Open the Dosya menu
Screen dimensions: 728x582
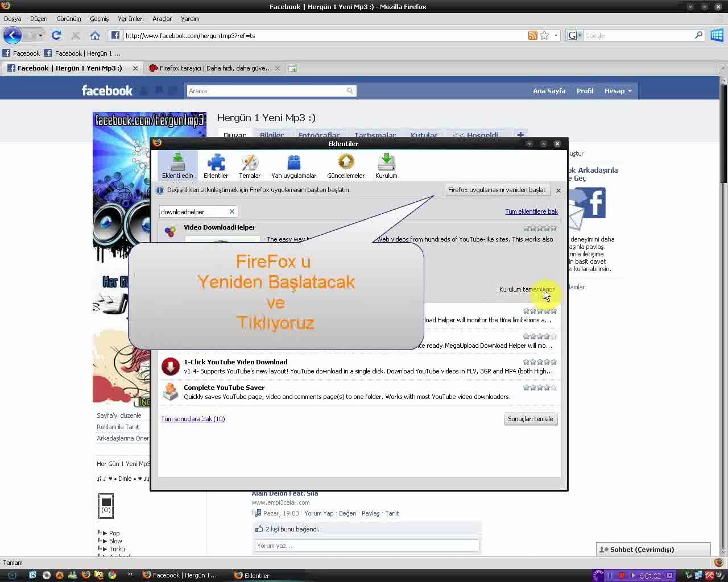pos(13,19)
